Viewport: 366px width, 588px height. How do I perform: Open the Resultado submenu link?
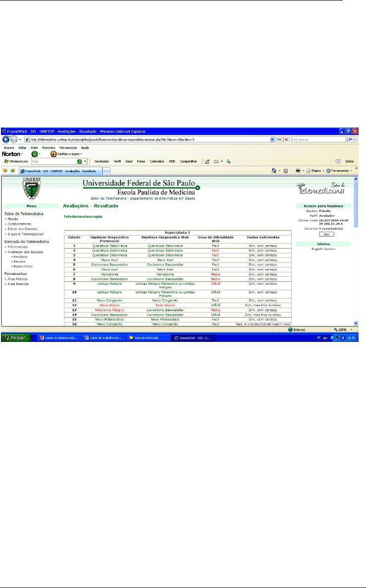pos(21,257)
